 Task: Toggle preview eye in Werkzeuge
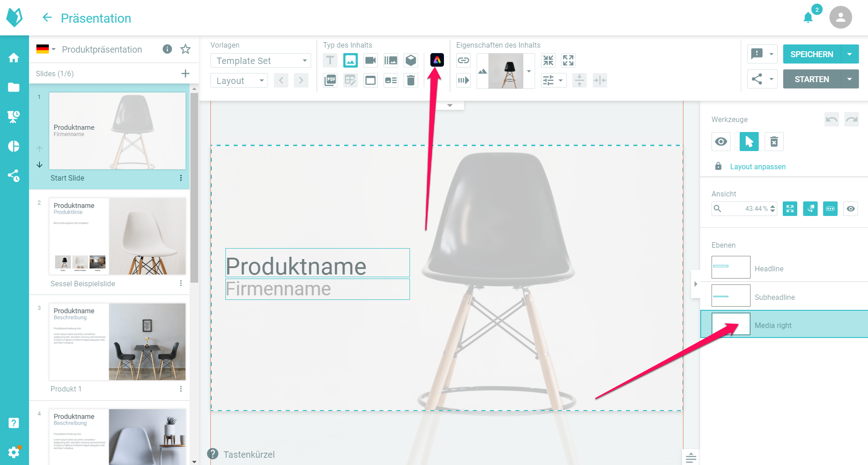pyautogui.click(x=721, y=142)
